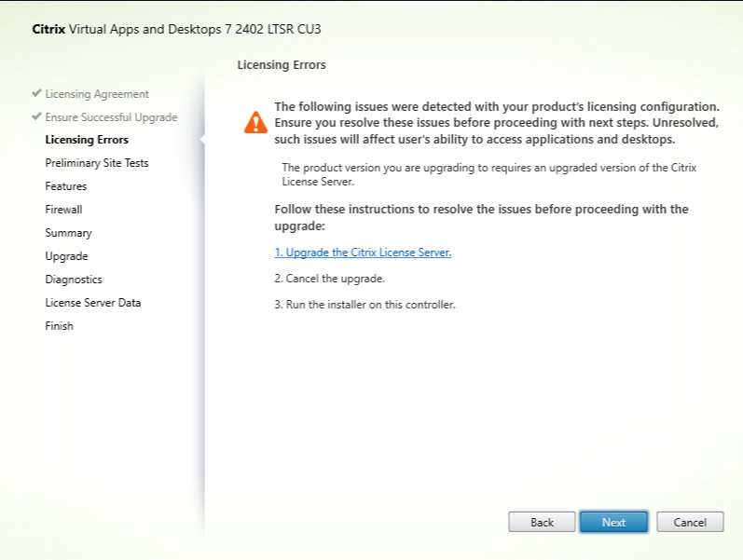Select the Upgrade step in sidebar
Screen dimensions: 743x560
66,256
